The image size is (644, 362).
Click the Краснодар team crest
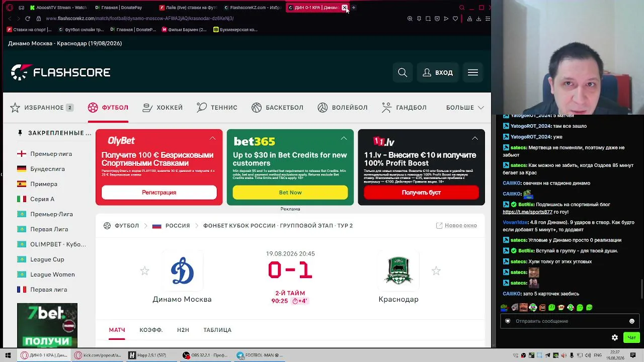(398, 271)
